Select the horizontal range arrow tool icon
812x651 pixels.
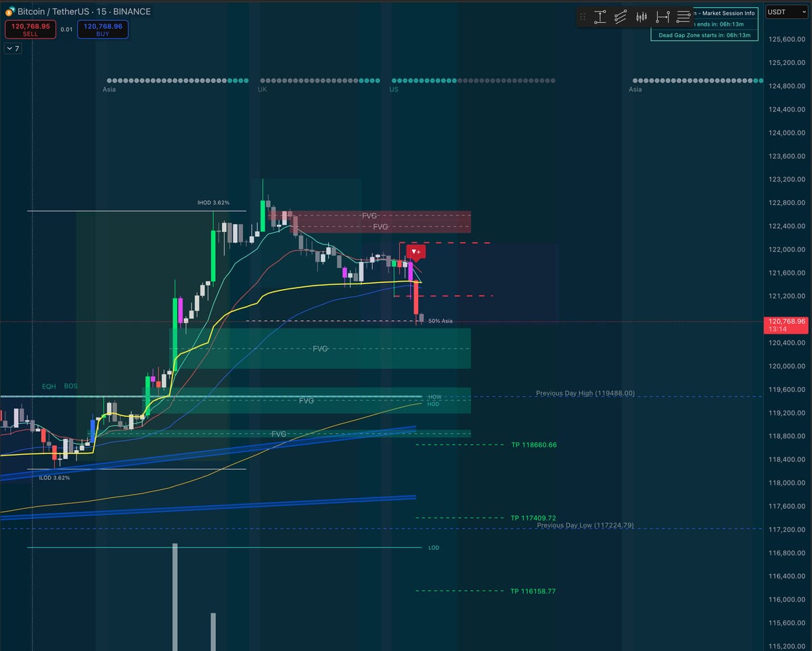[x=662, y=17]
